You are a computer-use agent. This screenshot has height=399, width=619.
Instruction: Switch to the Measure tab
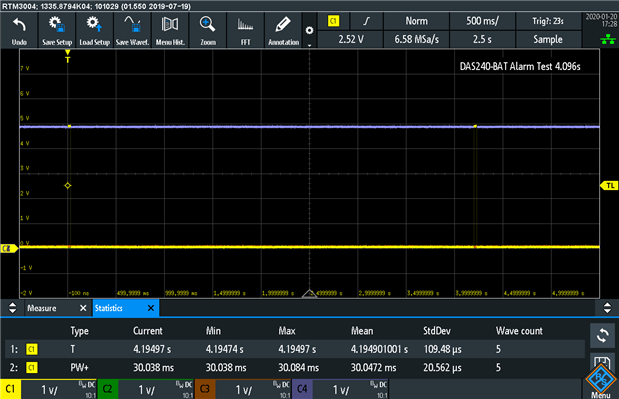coord(41,308)
